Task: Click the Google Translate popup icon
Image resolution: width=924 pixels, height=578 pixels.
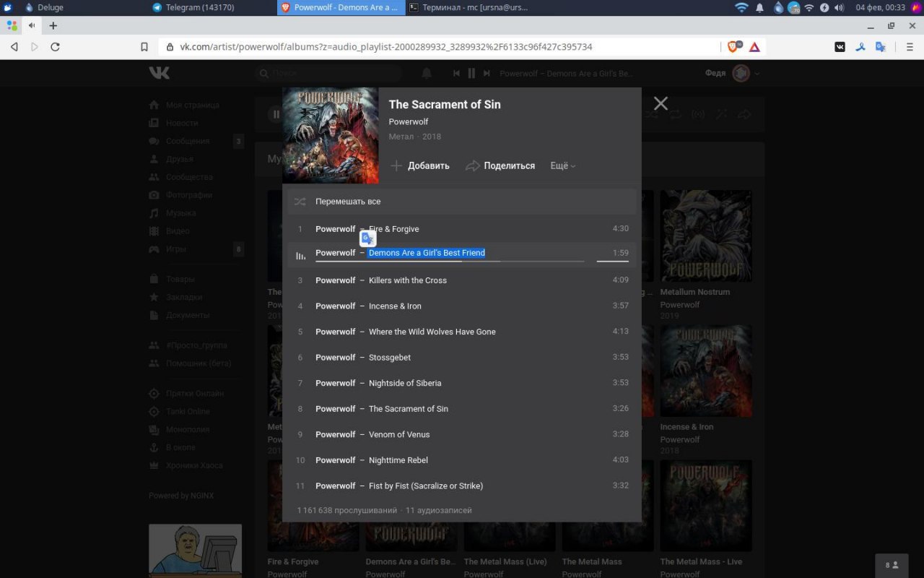Action: pos(368,238)
